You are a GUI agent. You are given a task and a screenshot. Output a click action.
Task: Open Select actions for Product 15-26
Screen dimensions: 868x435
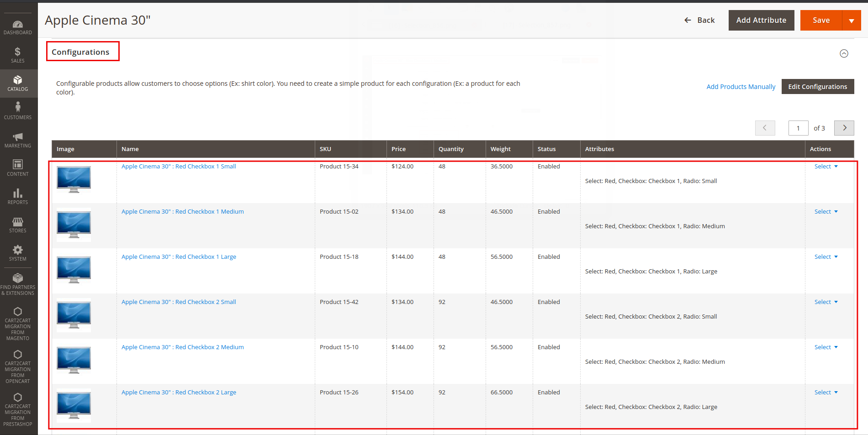pyautogui.click(x=826, y=393)
